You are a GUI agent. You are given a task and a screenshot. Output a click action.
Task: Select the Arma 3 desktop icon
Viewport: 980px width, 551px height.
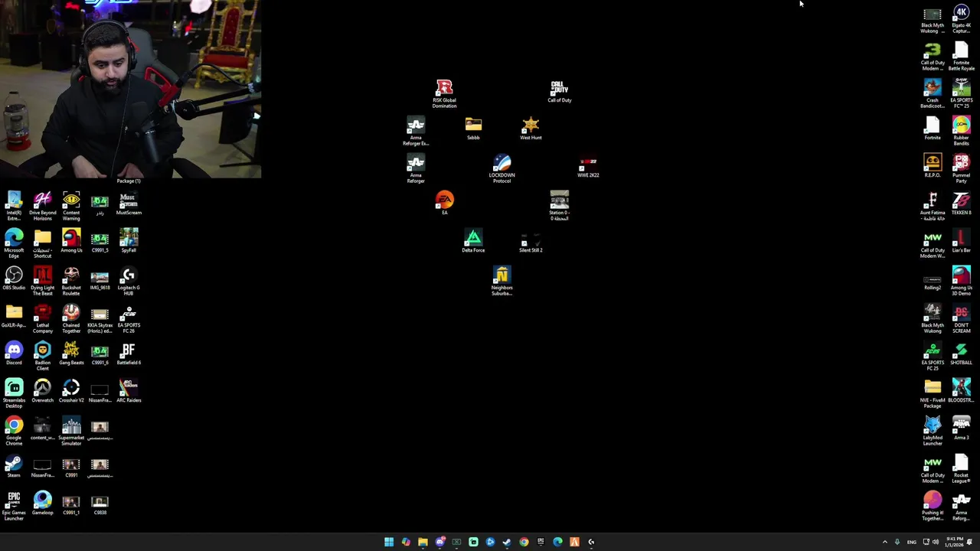coord(961,429)
